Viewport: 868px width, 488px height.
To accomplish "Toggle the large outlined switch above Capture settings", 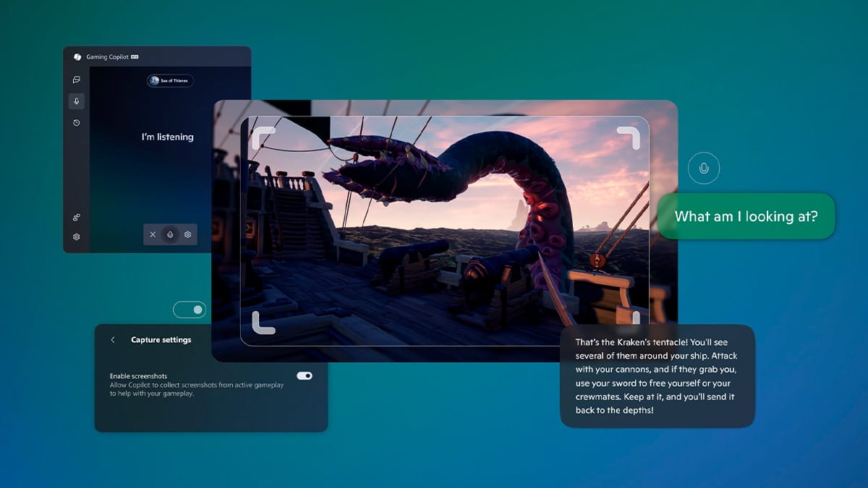I will [190, 310].
